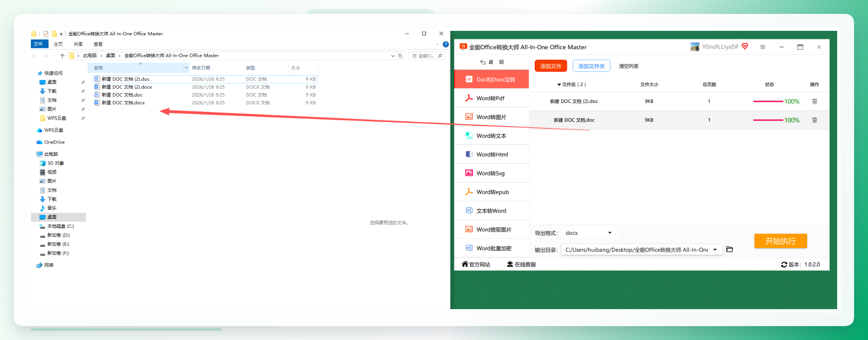This screenshot has width=868, height=340.
Task: Open the 共享 ribbon tab
Action: coord(78,44)
